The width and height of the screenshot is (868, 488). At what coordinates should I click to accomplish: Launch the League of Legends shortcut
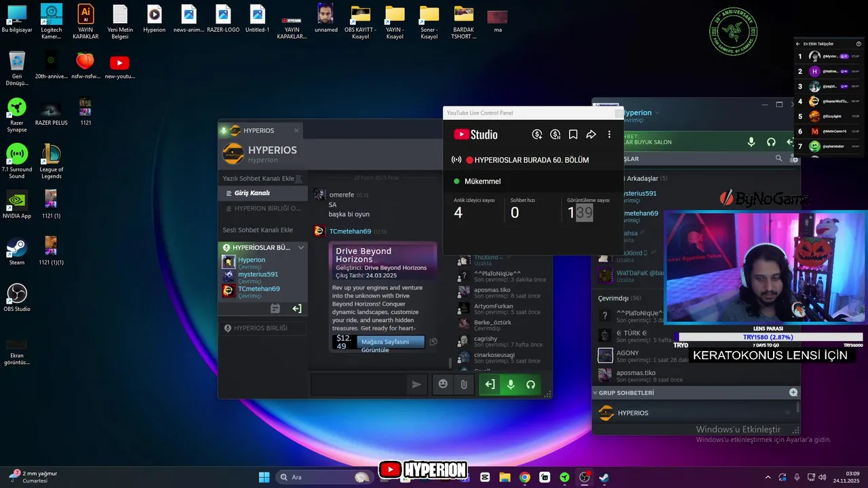(51, 161)
